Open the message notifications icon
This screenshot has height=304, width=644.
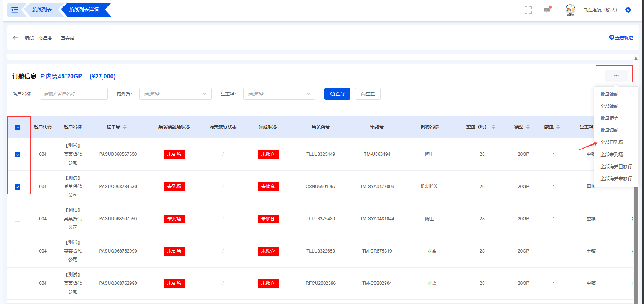[547, 10]
